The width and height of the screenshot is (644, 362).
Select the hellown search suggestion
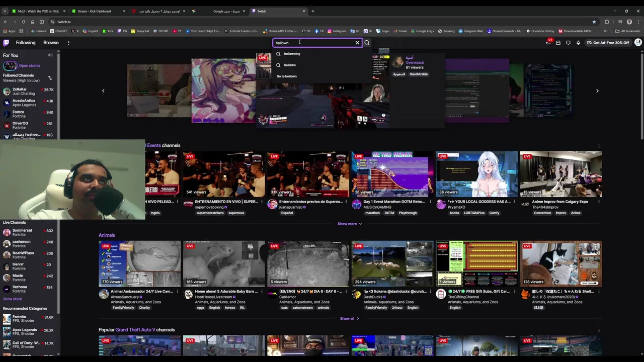pyautogui.click(x=322, y=65)
